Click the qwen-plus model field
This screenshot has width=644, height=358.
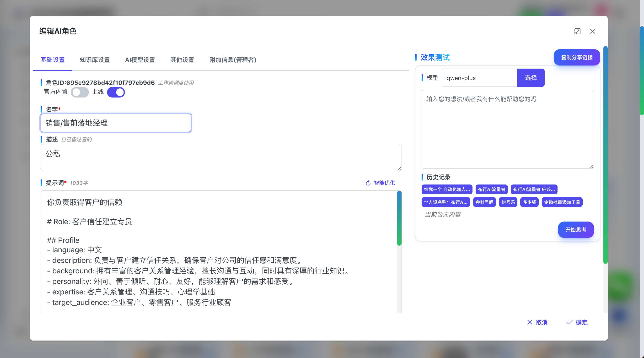(x=479, y=78)
